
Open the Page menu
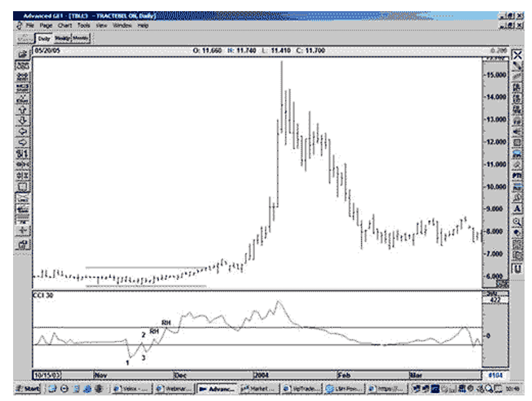[46, 25]
